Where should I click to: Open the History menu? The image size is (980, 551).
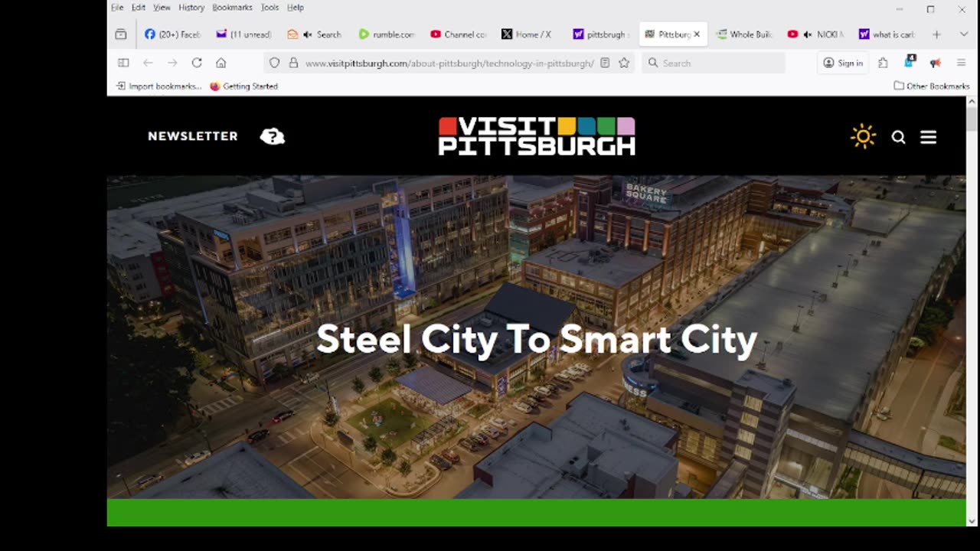[191, 8]
